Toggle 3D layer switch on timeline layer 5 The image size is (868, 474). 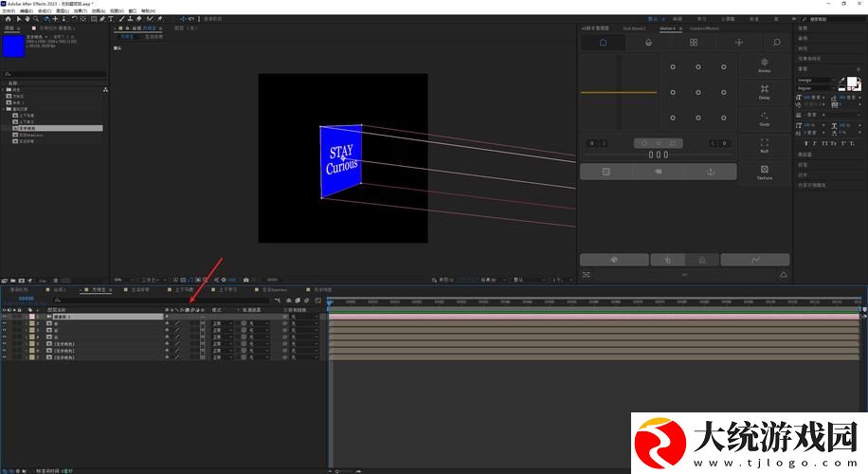tap(203, 344)
